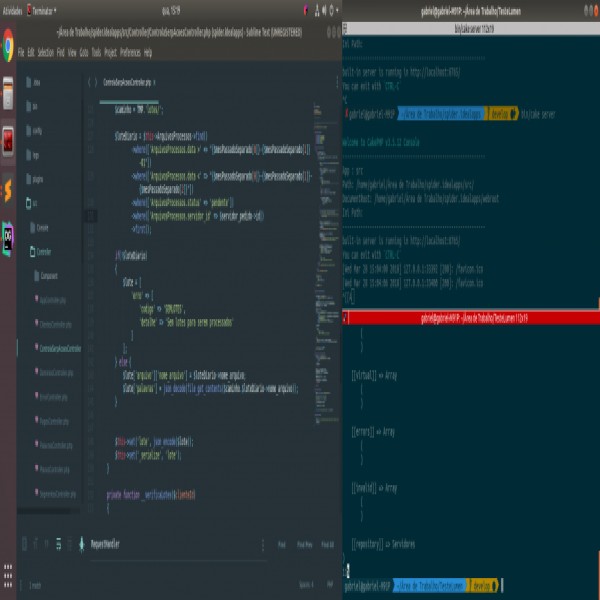Toggle the regex option in find panel
Viewport: 600px width, 600px height.
point(25,544)
